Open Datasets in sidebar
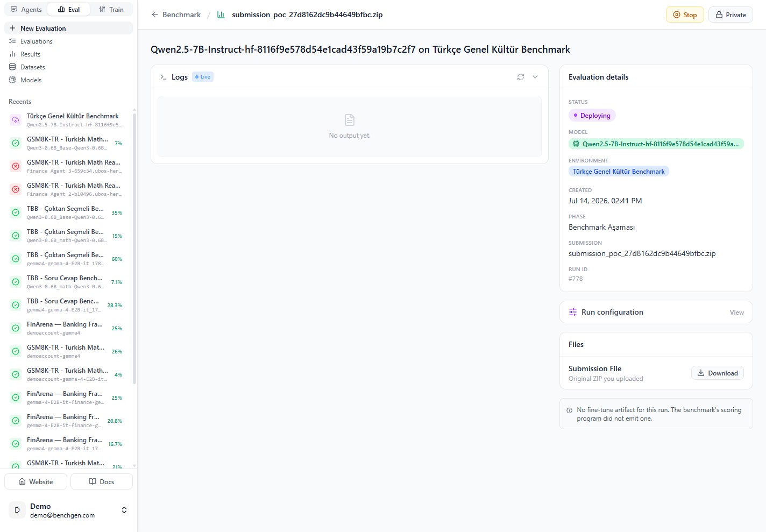 point(68,67)
